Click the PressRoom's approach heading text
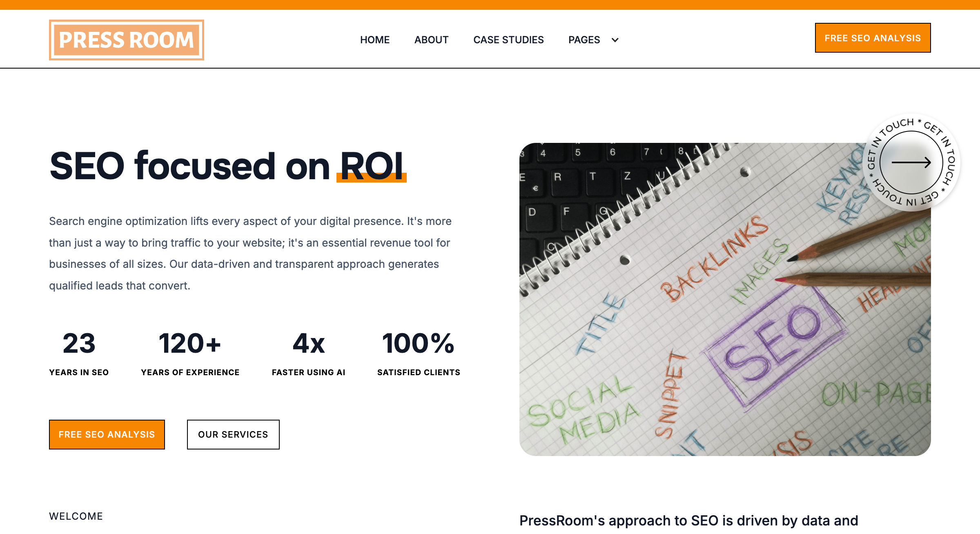This screenshot has height=534, width=980. tap(688, 521)
